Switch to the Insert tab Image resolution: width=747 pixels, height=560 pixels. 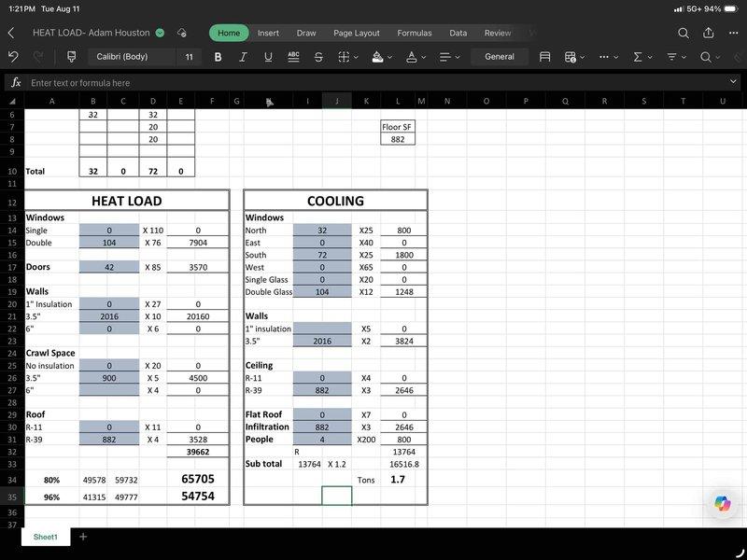coord(268,33)
